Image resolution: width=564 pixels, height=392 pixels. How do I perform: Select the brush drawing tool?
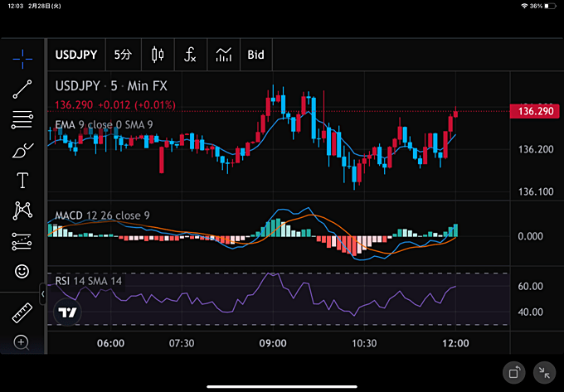click(x=22, y=150)
